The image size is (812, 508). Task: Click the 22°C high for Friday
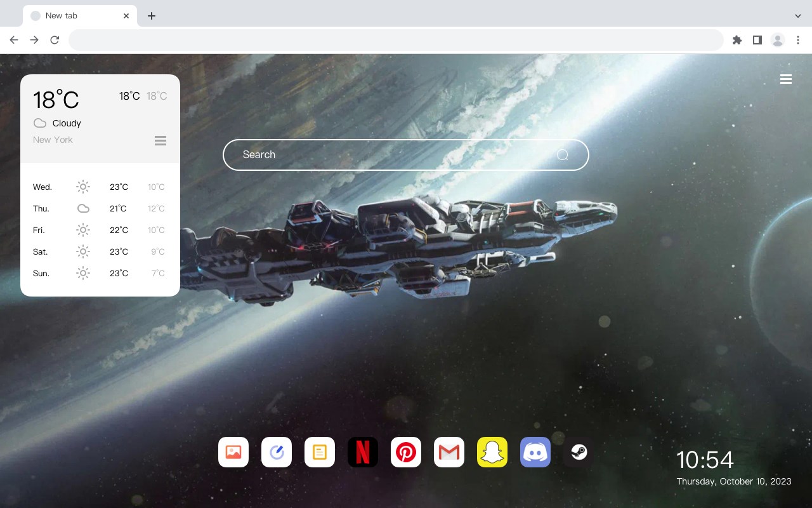[119, 230]
